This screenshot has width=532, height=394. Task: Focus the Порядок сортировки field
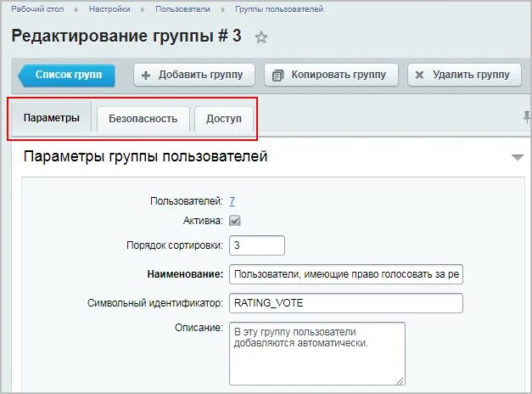[x=257, y=245]
